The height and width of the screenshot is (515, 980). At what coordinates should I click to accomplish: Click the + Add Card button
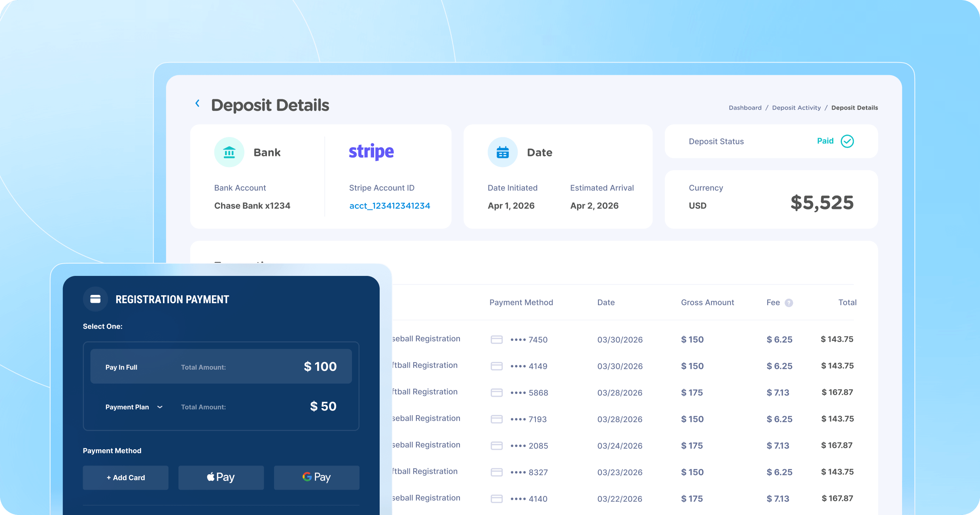click(x=126, y=478)
